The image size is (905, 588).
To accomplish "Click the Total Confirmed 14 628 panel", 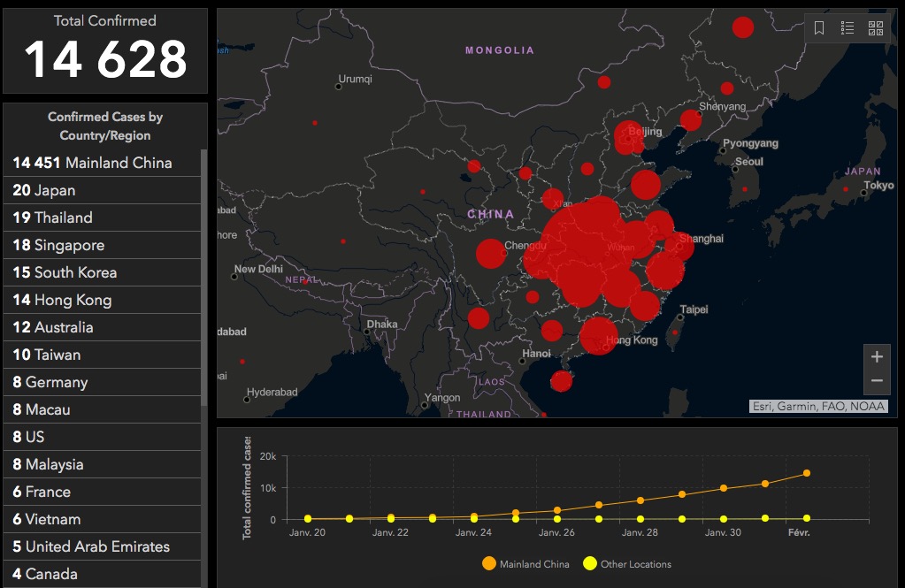I will [x=105, y=50].
